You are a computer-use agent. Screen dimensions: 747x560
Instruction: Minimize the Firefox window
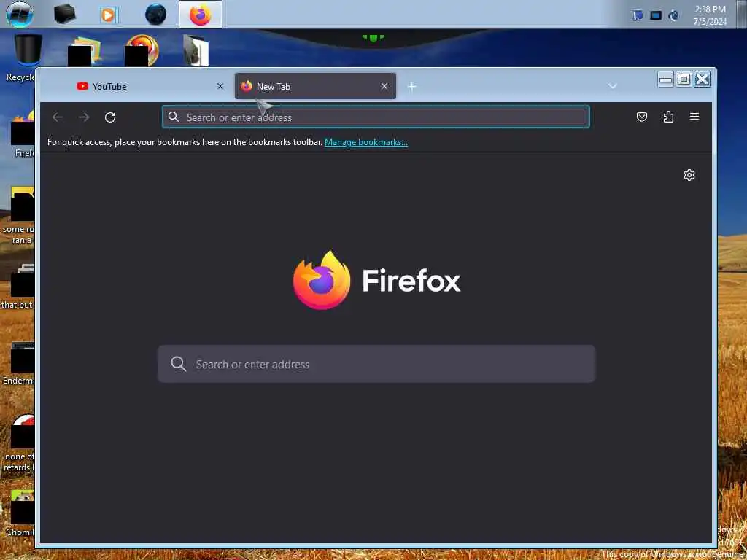666,79
